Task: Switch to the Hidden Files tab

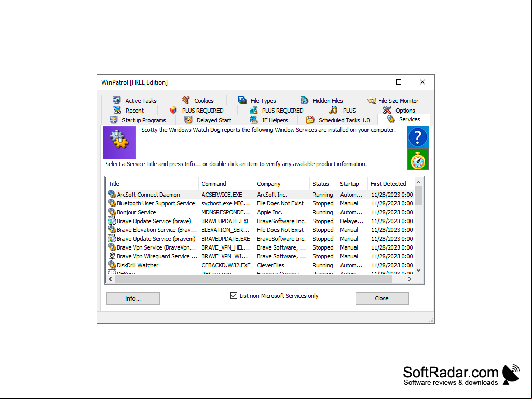Action: click(x=322, y=101)
